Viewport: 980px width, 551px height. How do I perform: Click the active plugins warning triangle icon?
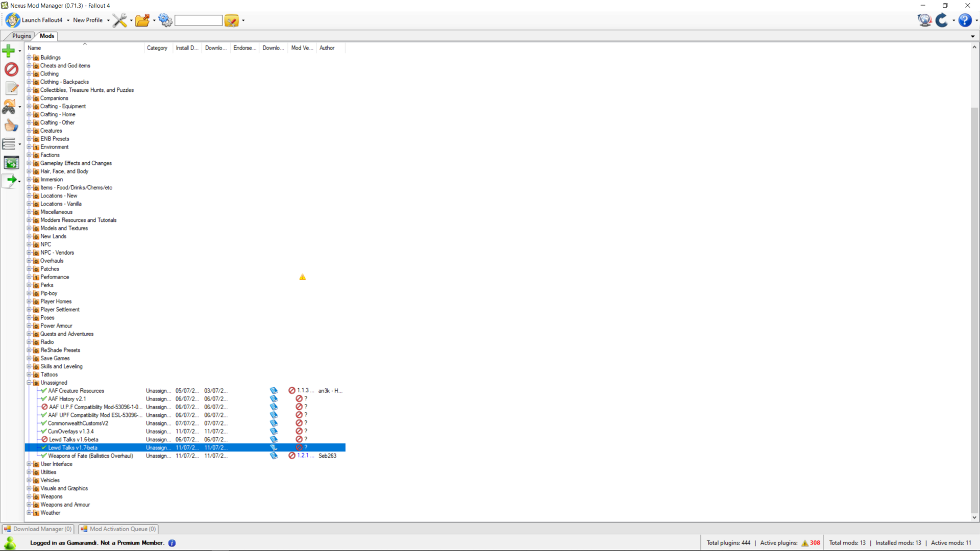pos(805,543)
